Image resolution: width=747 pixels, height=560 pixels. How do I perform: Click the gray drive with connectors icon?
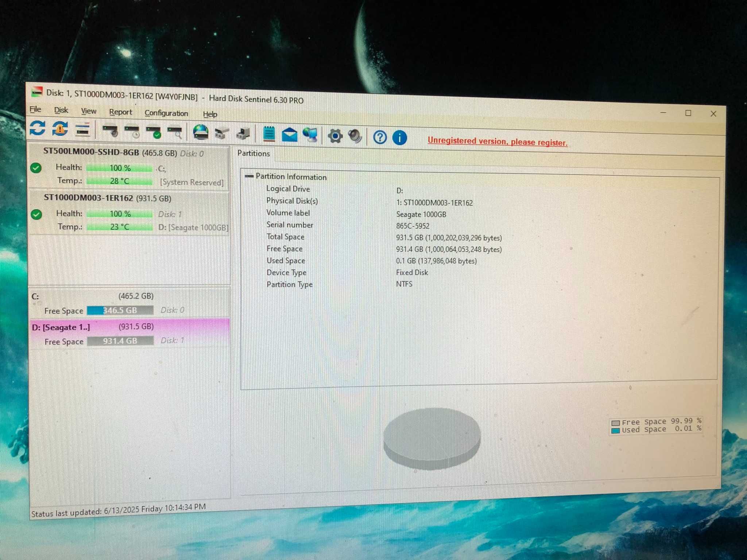point(222,133)
